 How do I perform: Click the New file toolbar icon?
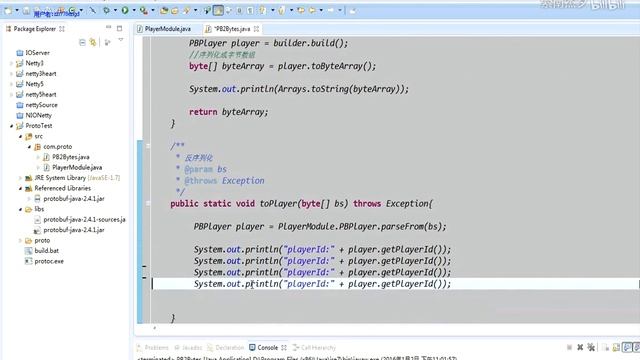click(7, 10)
